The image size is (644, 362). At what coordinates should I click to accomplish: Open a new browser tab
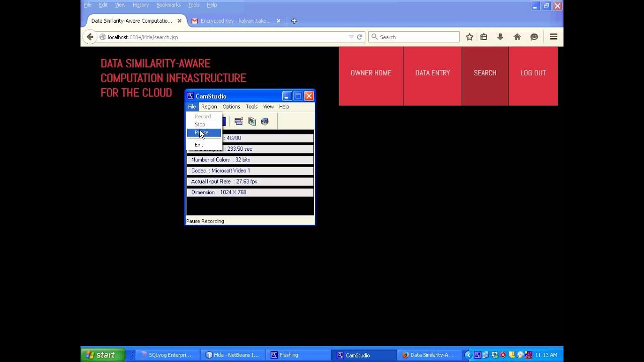pos(294,21)
